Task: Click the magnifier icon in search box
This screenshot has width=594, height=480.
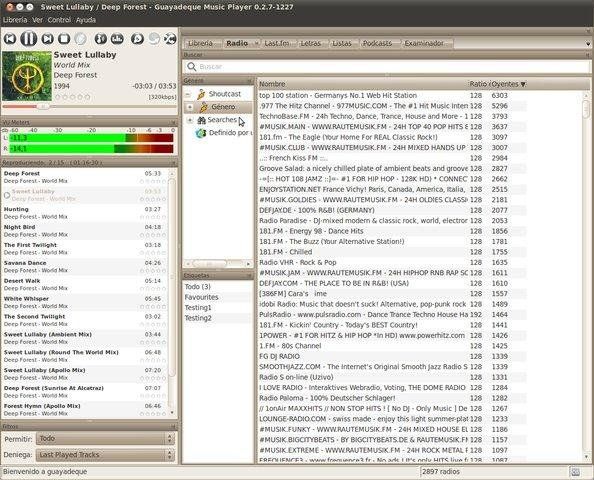Action: point(192,67)
